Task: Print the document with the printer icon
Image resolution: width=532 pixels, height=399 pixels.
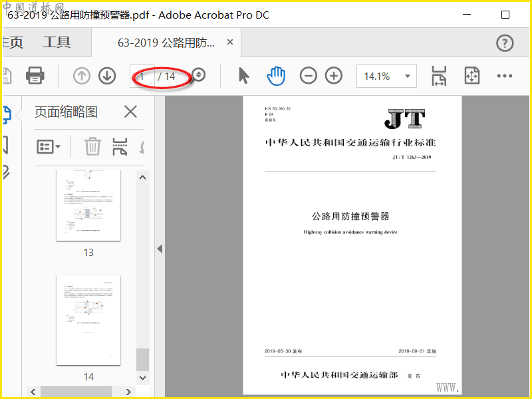Action: [x=35, y=75]
